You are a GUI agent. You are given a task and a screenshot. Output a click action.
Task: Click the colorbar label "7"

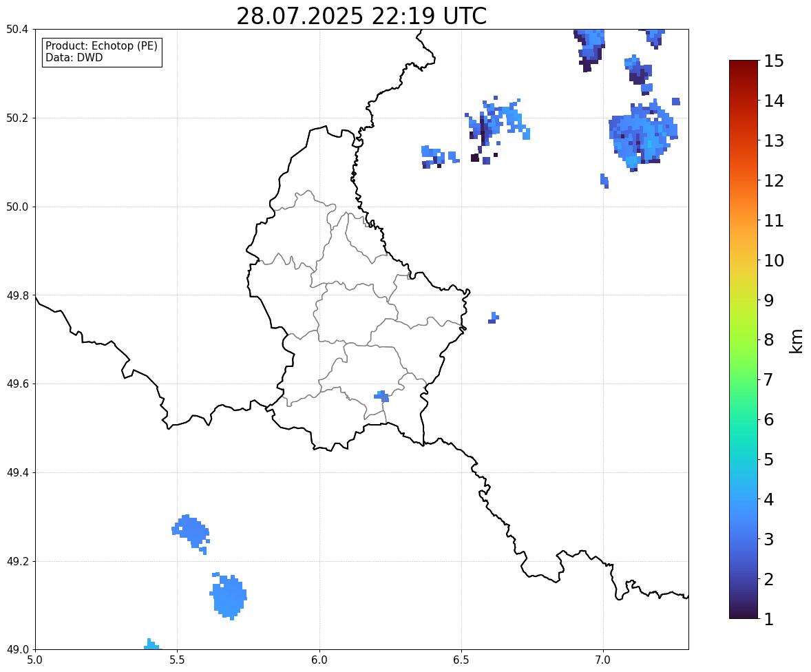(x=769, y=379)
